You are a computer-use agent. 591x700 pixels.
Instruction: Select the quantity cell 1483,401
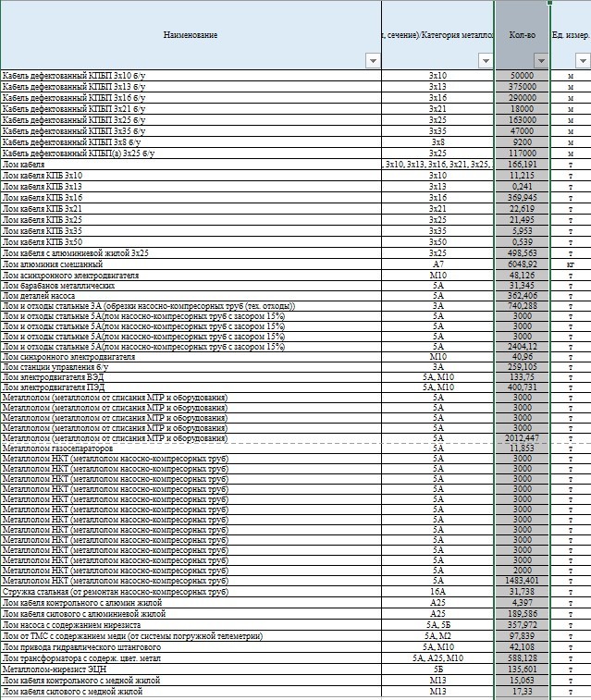coord(522,581)
